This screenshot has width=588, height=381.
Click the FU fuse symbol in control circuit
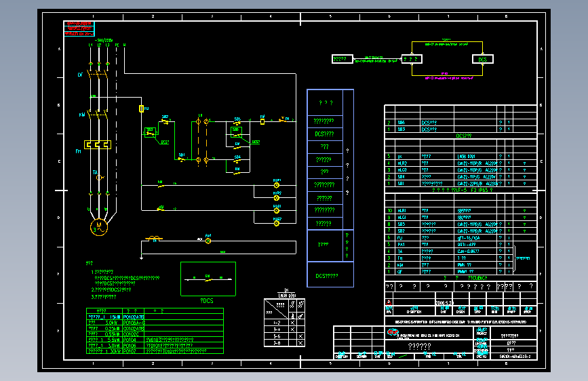click(141, 108)
